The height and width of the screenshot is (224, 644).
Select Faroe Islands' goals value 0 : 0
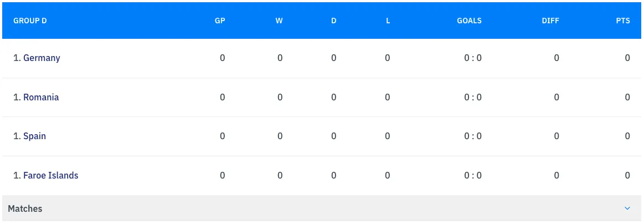pos(473,175)
